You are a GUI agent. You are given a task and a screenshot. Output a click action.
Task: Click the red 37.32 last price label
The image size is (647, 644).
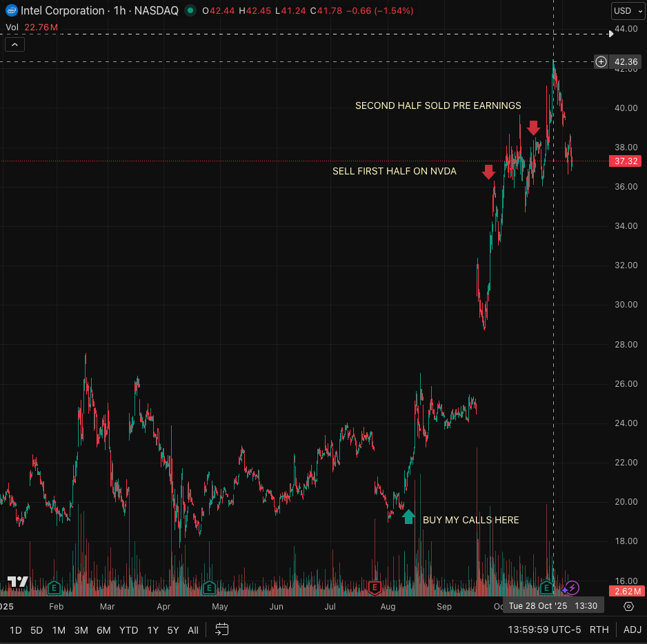[626, 161]
